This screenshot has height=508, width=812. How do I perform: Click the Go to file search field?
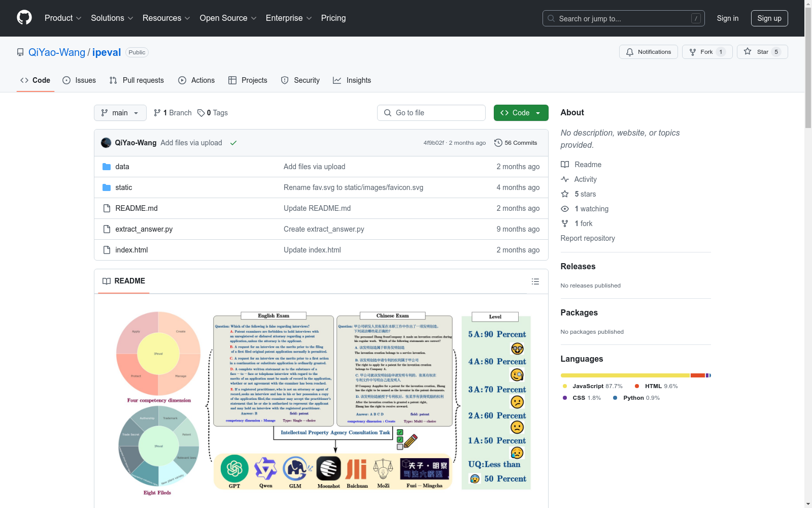pos(431,113)
